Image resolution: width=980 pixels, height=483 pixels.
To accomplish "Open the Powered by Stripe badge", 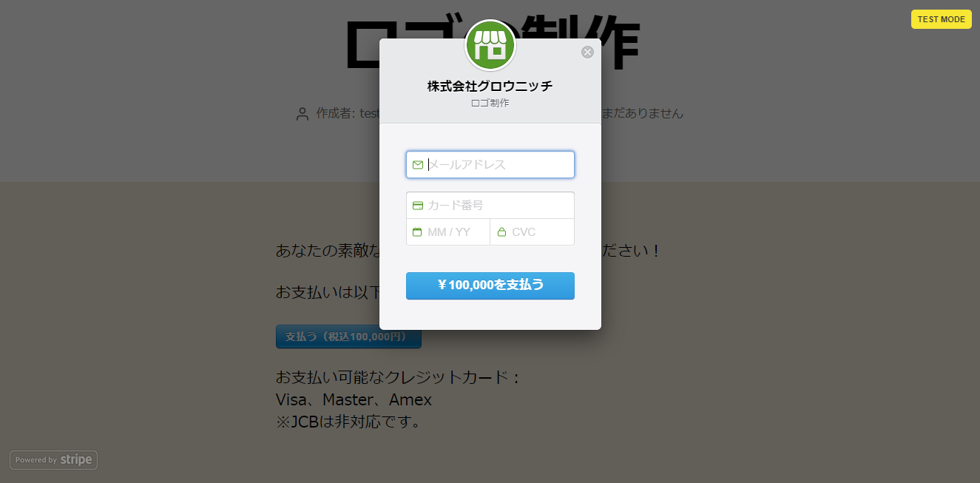I will point(54,460).
